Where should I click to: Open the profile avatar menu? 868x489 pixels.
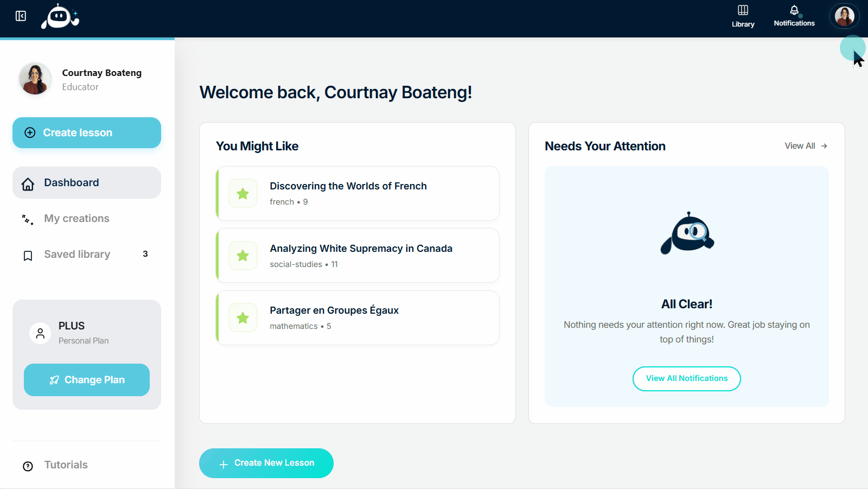[x=844, y=16]
